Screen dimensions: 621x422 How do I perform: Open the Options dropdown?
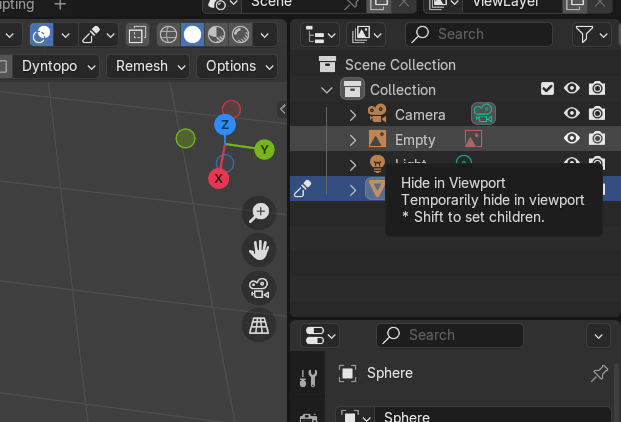237,66
